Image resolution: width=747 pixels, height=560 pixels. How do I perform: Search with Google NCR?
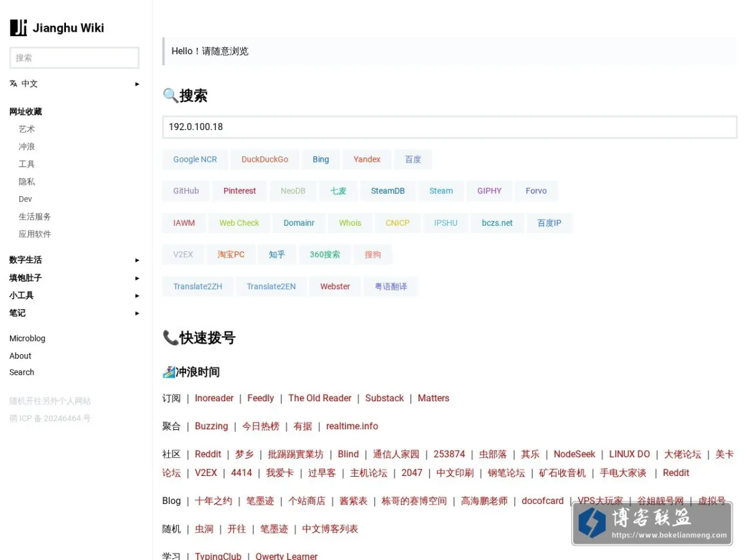(195, 159)
